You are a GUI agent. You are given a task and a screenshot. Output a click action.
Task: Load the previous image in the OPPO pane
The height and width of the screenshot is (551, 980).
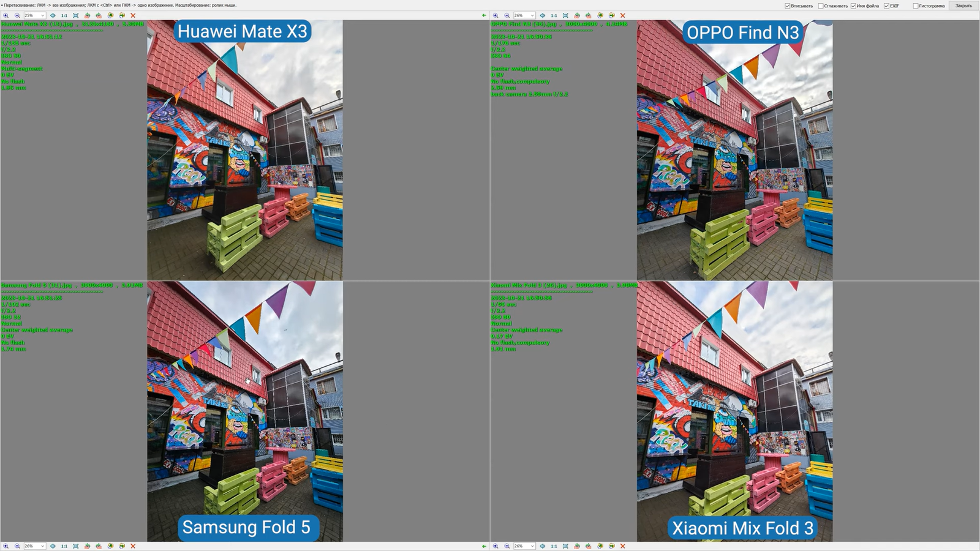pyautogui.click(x=600, y=15)
